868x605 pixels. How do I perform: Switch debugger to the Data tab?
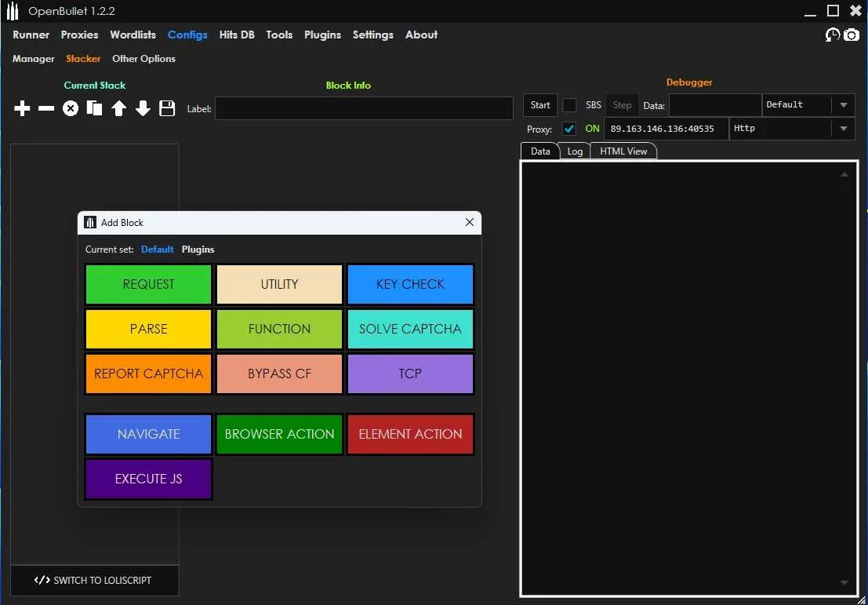[540, 151]
